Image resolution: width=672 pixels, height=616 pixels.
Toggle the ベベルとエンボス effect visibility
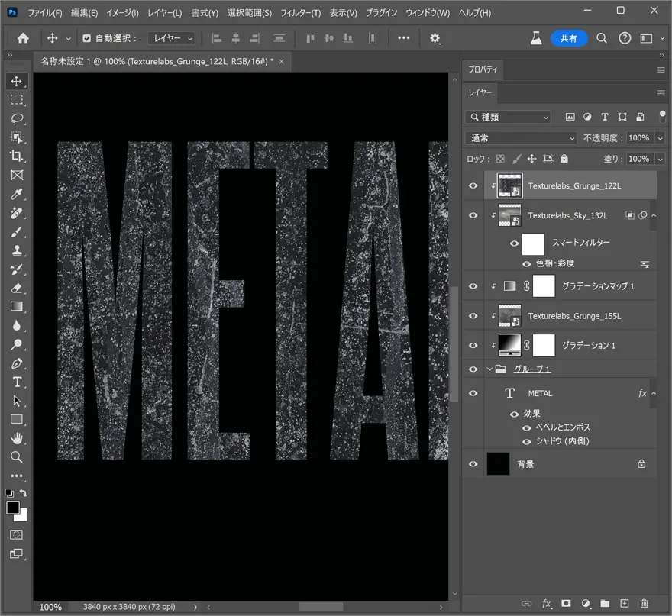pyautogui.click(x=527, y=428)
